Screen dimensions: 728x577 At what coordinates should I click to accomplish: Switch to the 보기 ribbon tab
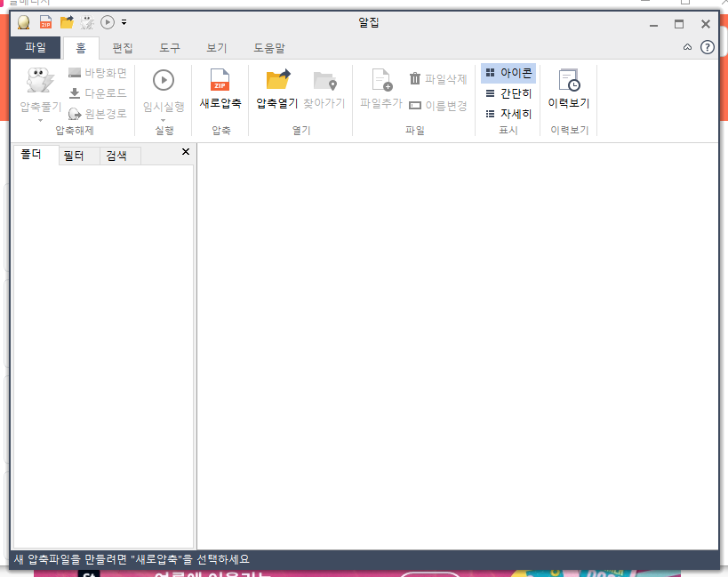215,48
